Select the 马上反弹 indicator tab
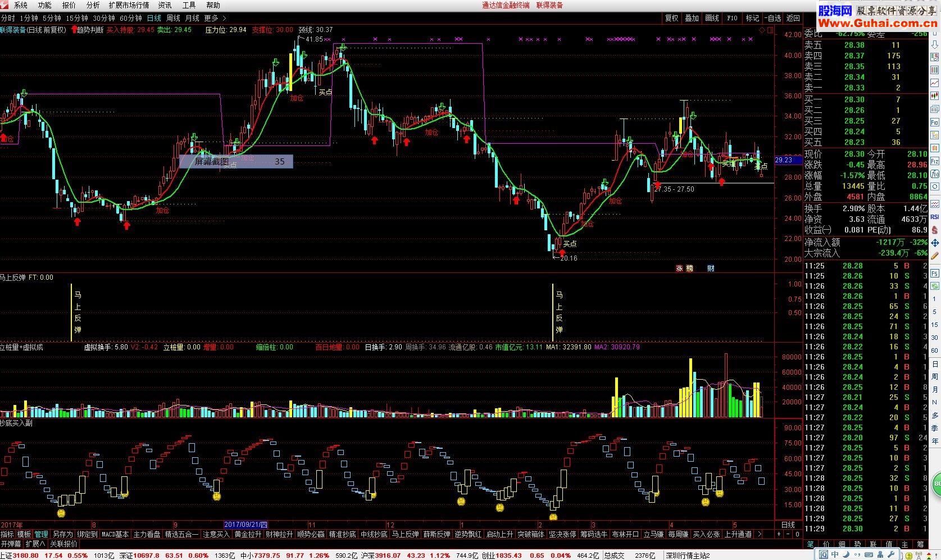Image resolution: width=941 pixels, height=560 pixels. [405, 534]
